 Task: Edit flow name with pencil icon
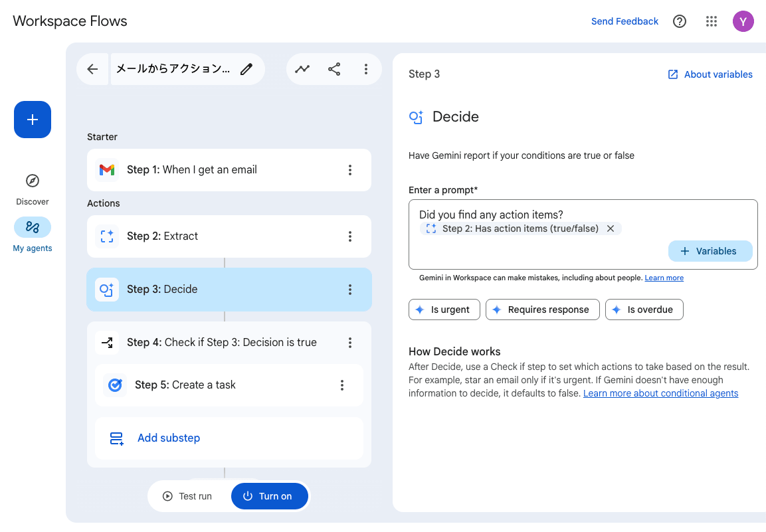pos(246,69)
